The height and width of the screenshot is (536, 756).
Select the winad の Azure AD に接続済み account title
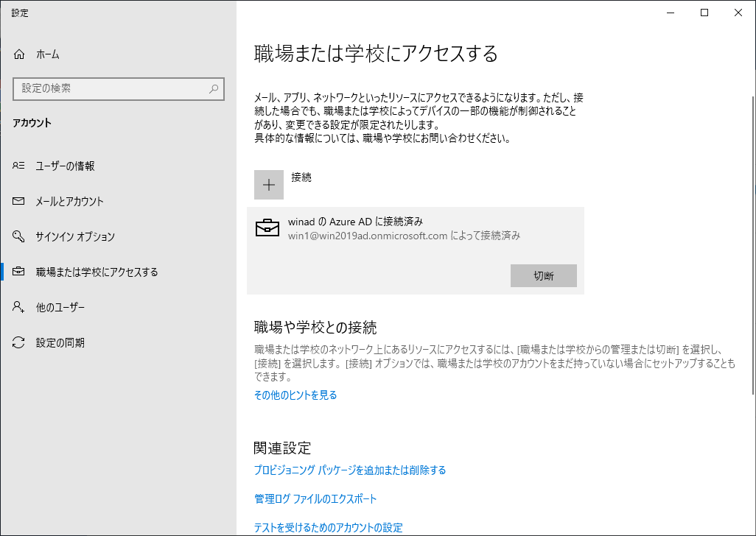click(x=355, y=222)
